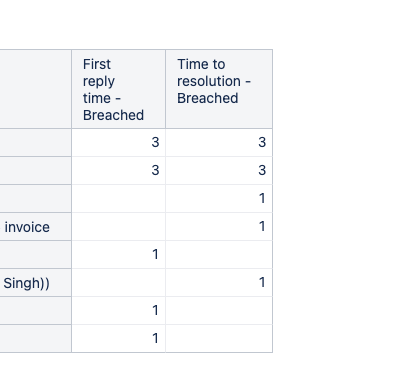The height and width of the screenshot is (383, 395).
Task: Open the row header ending in "invoice"
Action: (x=35, y=227)
